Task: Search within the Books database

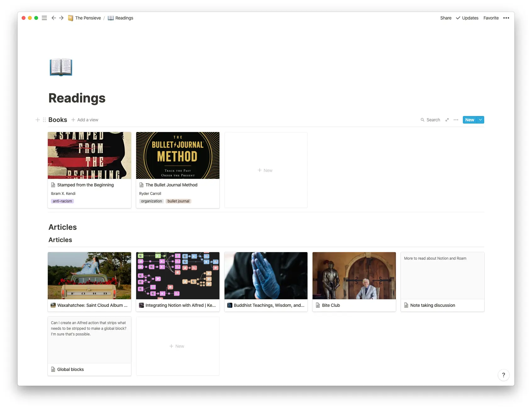Action: tap(430, 120)
